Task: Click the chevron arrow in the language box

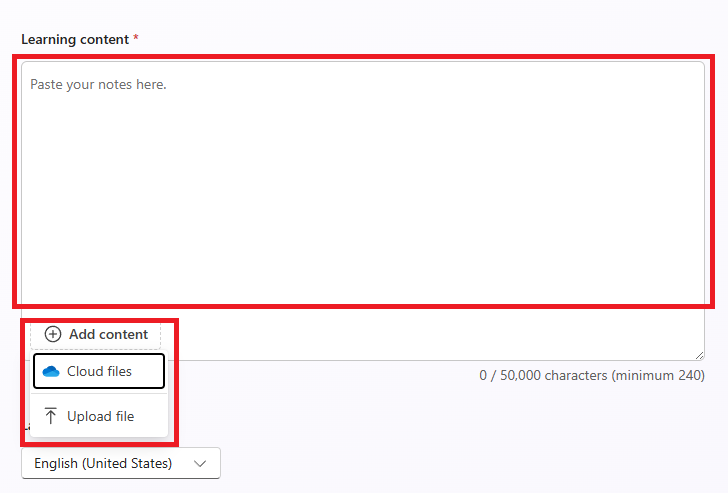Action: (200, 463)
